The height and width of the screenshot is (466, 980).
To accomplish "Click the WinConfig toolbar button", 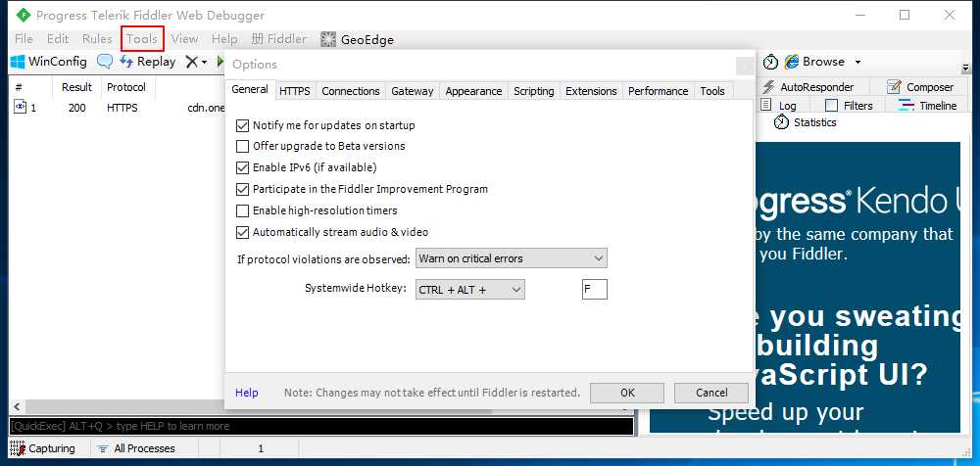I will 49,62.
